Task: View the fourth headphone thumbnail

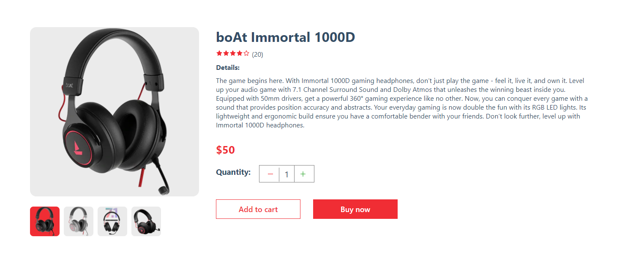Action: pyautogui.click(x=146, y=221)
